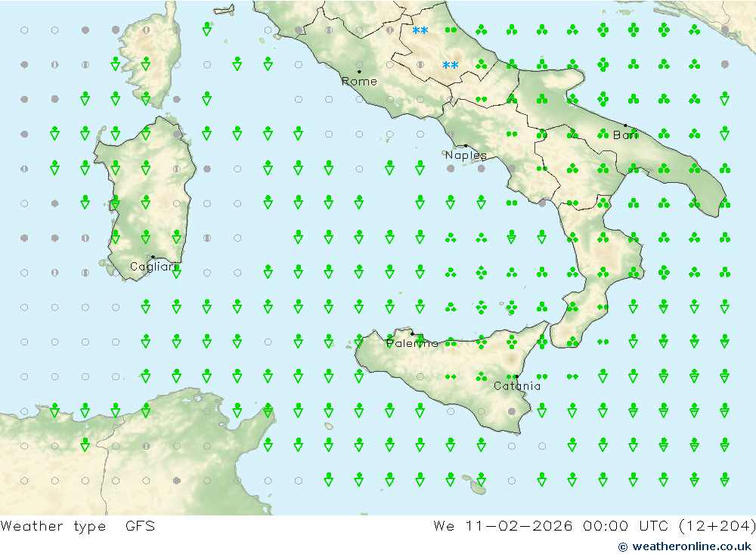The image size is (756, 554).
Task: Click the black city dot above Cagliari label
Action: pos(153,257)
